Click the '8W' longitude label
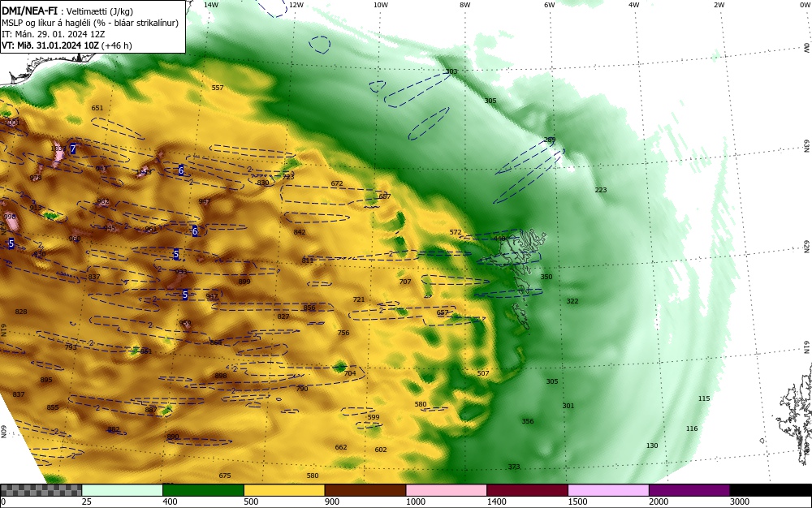 (465, 5)
